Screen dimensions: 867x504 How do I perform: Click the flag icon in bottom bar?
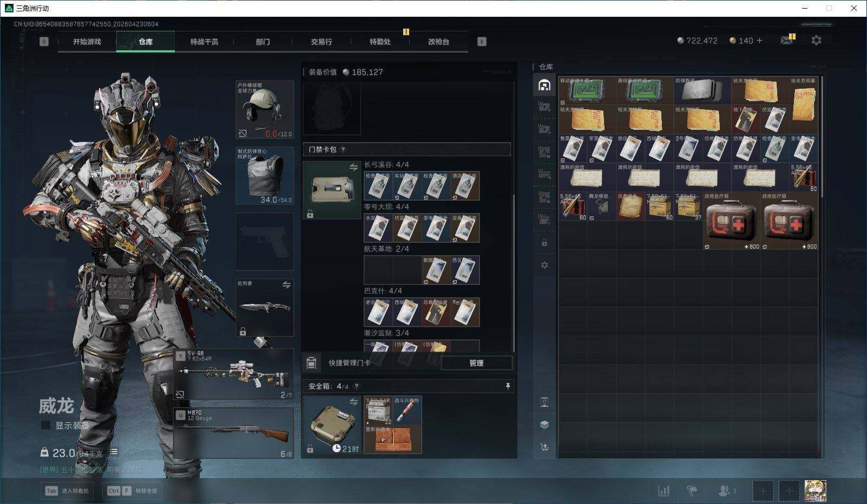coord(692,490)
